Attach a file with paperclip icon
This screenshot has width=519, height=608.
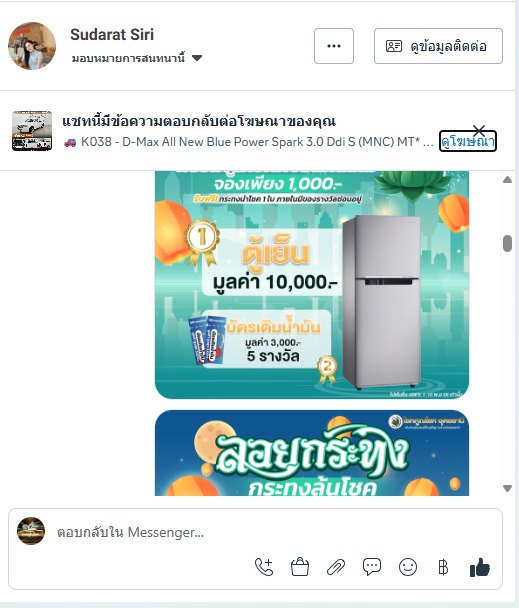[x=336, y=567]
